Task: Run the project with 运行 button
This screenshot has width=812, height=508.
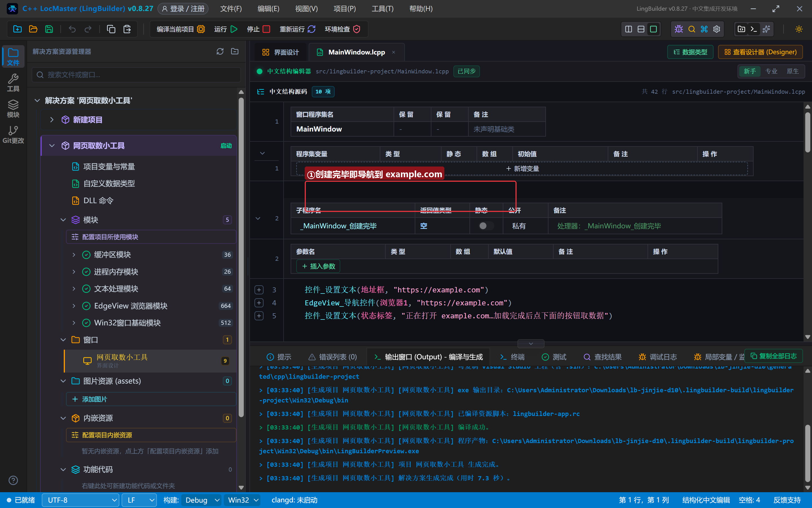Action: 226,29
